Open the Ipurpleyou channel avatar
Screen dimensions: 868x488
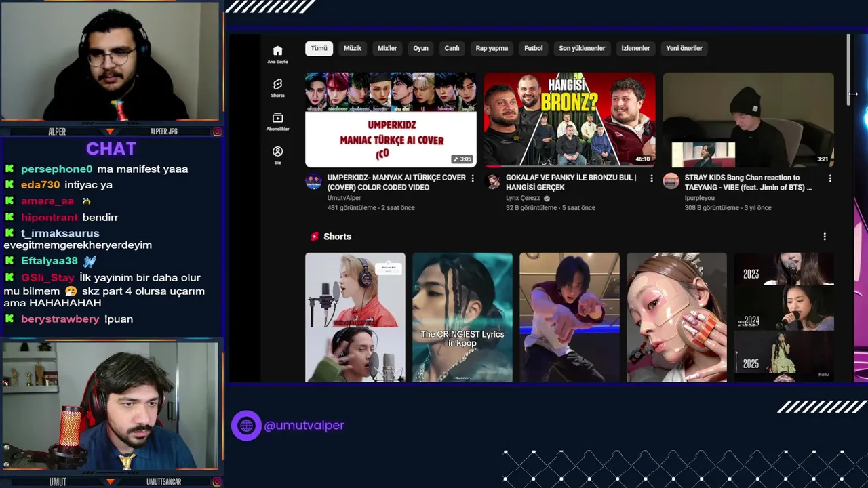click(x=671, y=181)
